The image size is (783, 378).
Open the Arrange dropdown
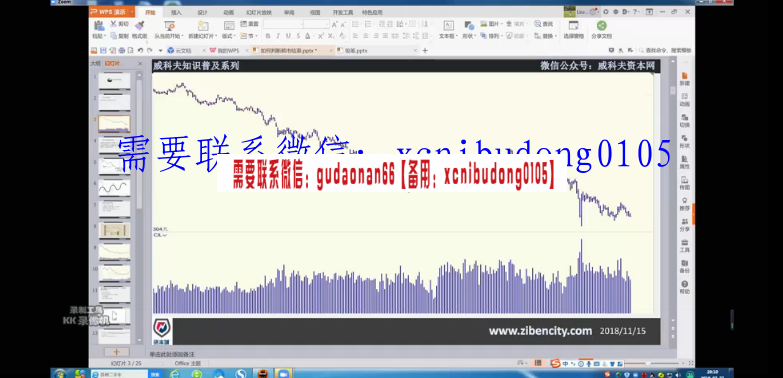(x=491, y=36)
